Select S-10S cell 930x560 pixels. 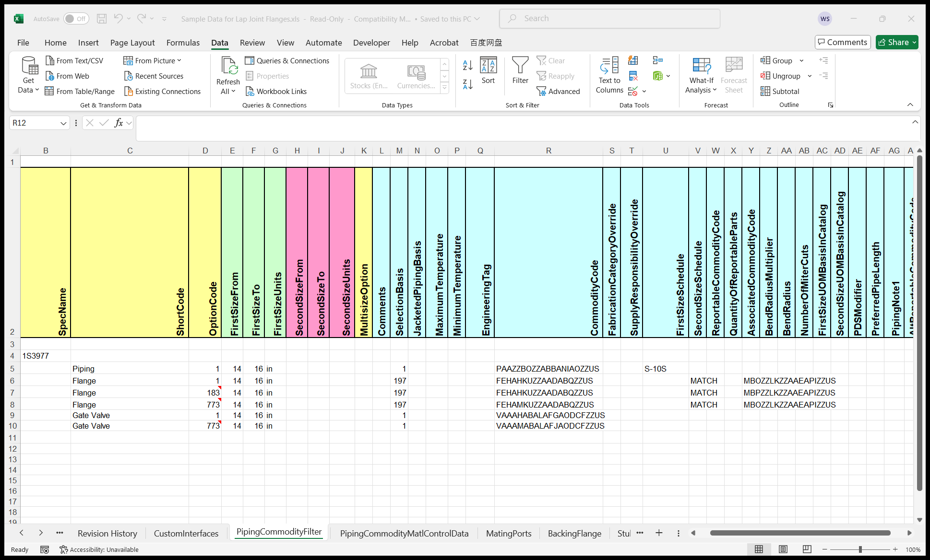point(666,369)
